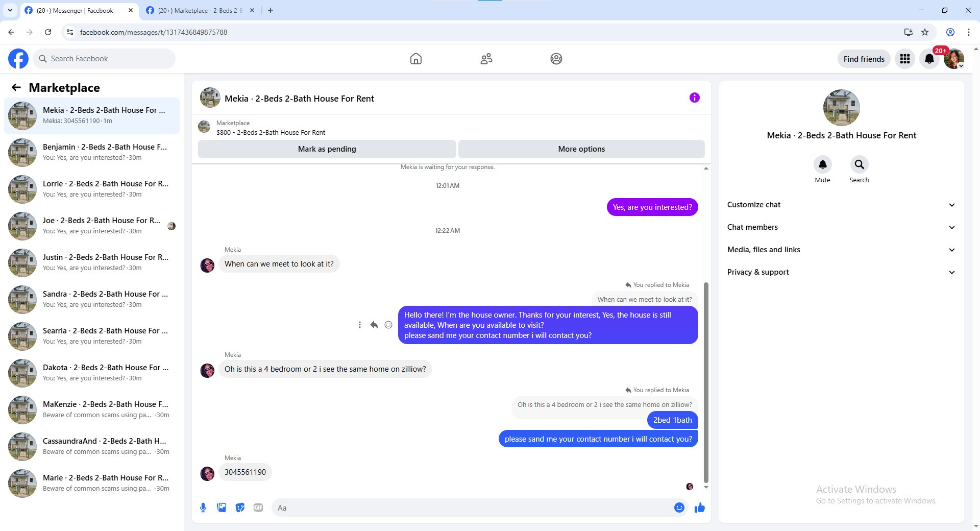Mute the conversation with bell icon
The image size is (980, 531).
823,164
